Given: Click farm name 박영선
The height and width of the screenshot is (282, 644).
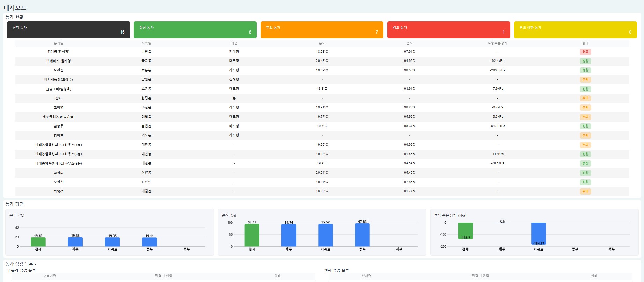Looking at the screenshot, I should pyautogui.click(x=59, y=191).
